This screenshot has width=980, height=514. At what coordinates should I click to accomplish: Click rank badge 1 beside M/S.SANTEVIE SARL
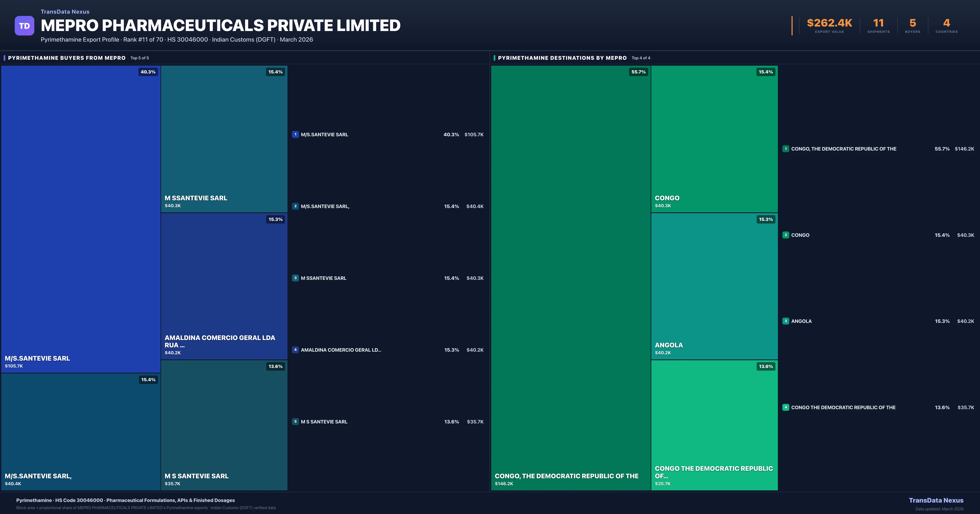[x=295, y=134]
